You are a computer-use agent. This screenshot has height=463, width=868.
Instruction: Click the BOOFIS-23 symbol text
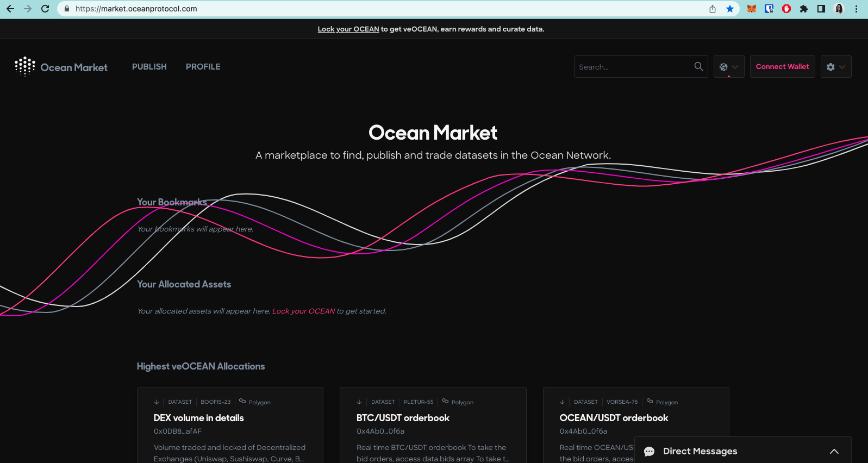click(x=216, y=402)
